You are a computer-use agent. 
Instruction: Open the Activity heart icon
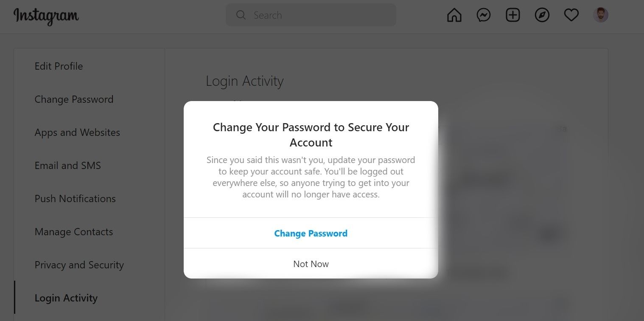click(571, 15)
